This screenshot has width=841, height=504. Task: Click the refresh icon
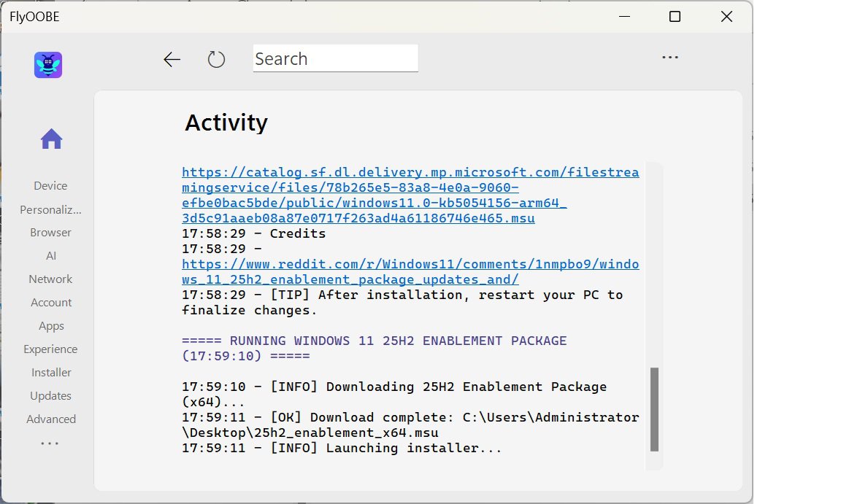pyautogui.click(x=216, y=60)
